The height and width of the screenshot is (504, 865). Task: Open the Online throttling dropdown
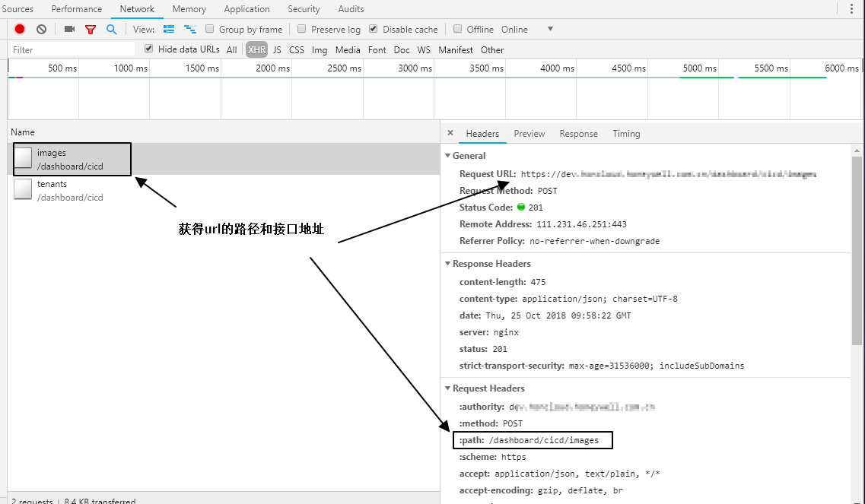pyautogui.click(x=526, y=29)
